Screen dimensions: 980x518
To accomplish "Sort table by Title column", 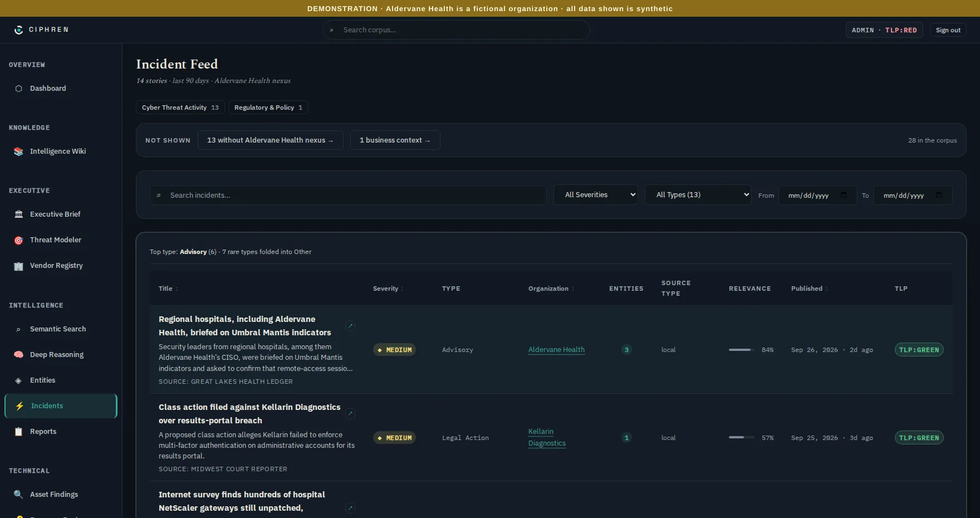I will [168, 289].
